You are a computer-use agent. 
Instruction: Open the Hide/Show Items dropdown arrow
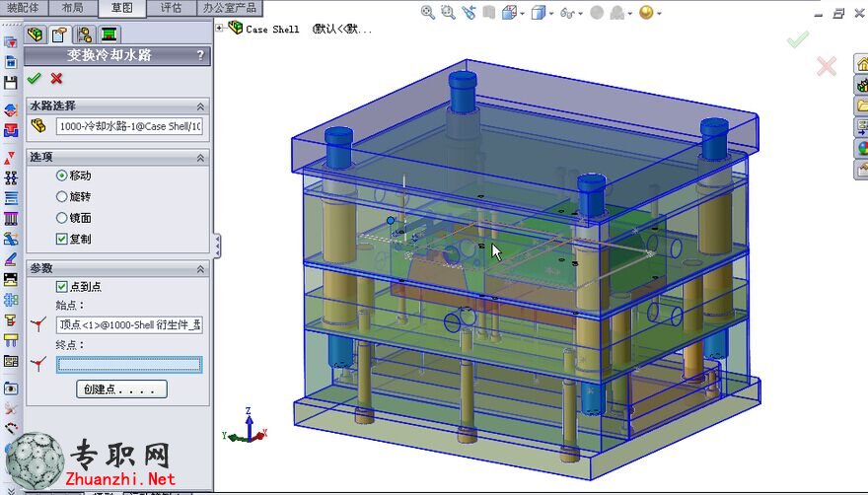pyautogui.click(x=580, y=13)
